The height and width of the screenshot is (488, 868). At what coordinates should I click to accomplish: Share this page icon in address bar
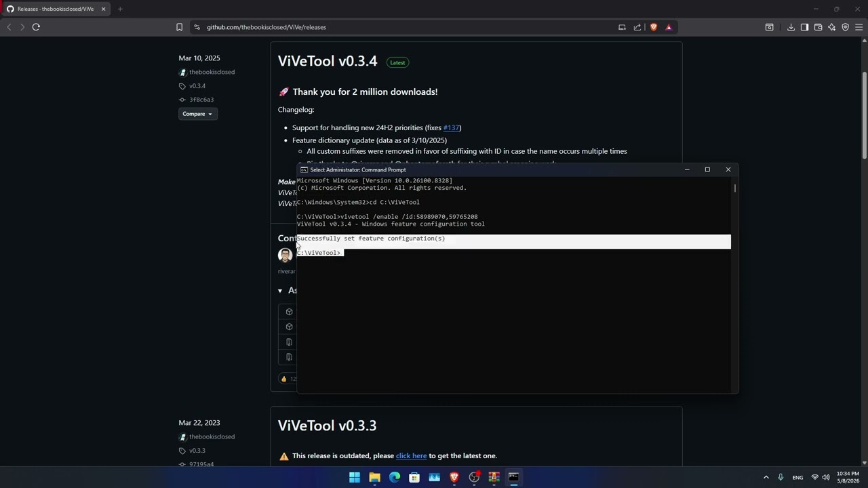(x=637, y=27)
